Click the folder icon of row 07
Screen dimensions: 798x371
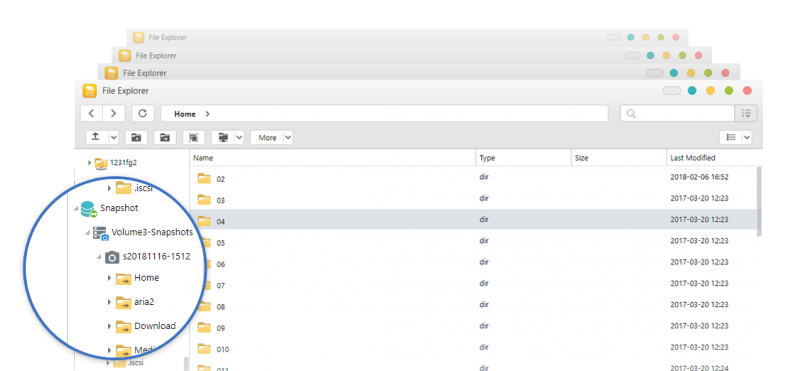coord(204,284)
